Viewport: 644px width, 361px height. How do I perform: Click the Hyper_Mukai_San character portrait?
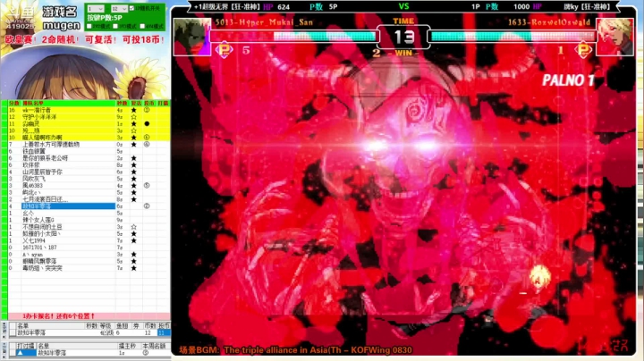(191, 37)
